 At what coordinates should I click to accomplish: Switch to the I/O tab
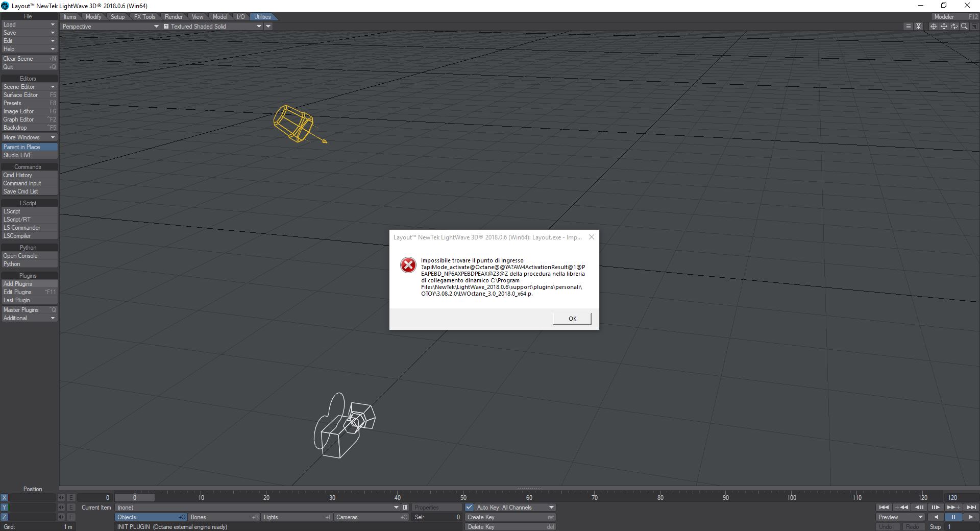240,17
